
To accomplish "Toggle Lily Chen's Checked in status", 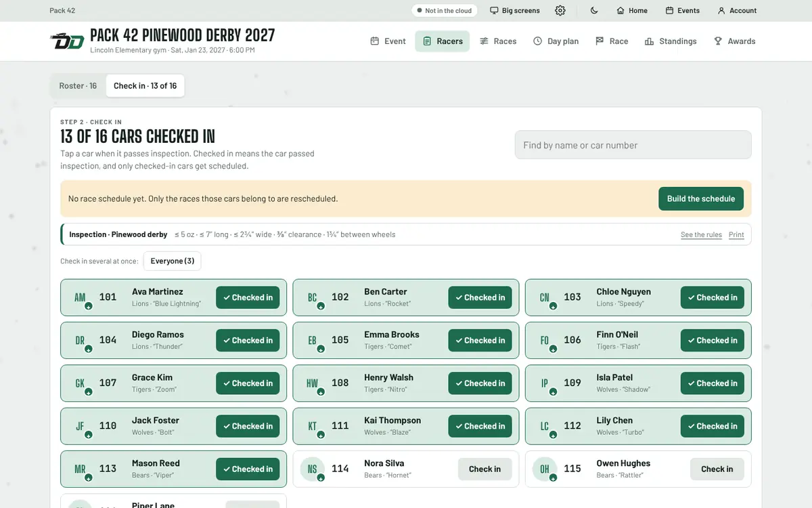I will [713, 426].
